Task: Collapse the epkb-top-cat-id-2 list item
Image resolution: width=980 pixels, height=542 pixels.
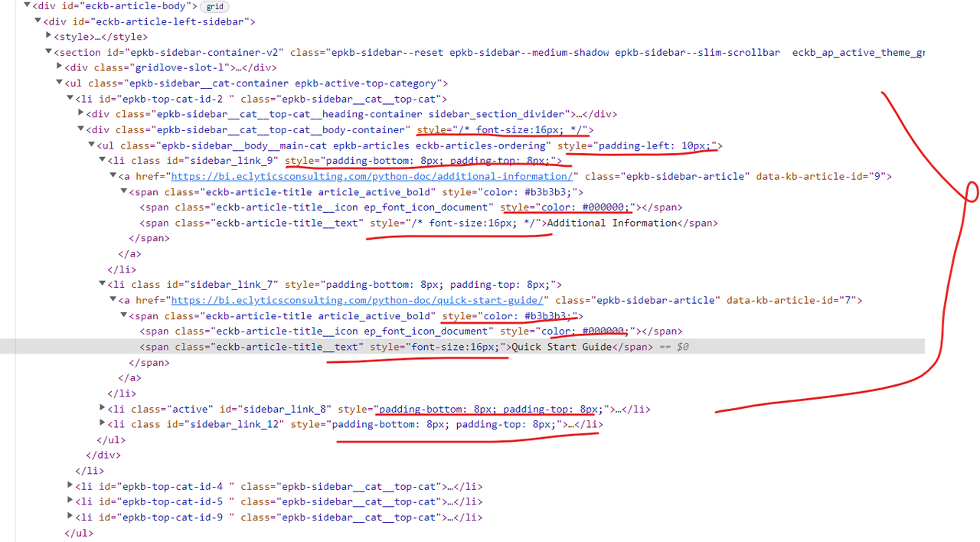Action: tap(70, 99)
